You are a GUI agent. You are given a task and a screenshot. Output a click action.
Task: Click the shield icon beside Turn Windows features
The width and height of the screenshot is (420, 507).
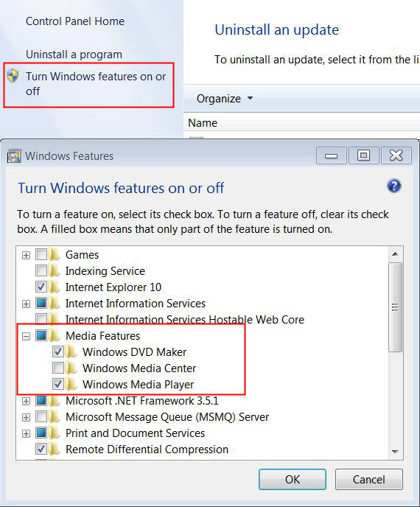pos(13,76)
